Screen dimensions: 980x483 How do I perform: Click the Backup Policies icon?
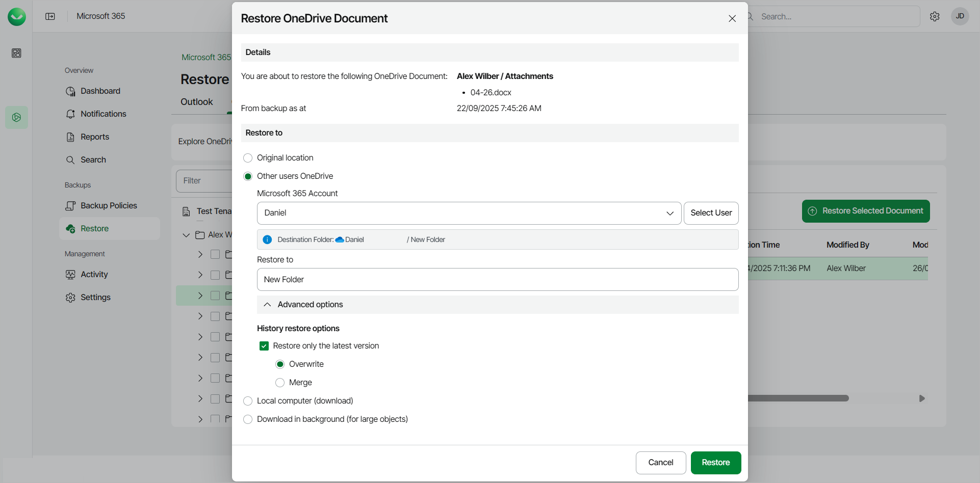tap(70, 206)
